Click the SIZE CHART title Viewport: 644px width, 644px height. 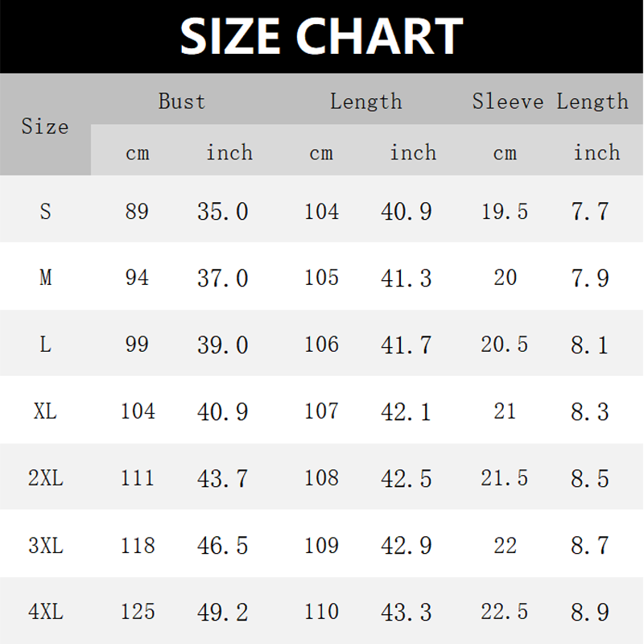point(321,36)
